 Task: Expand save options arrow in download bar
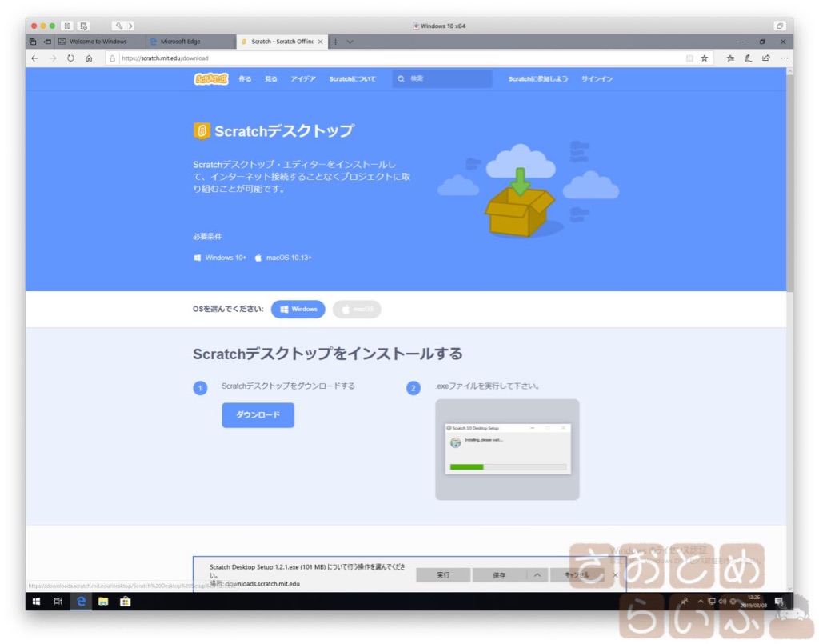[537, 575]
